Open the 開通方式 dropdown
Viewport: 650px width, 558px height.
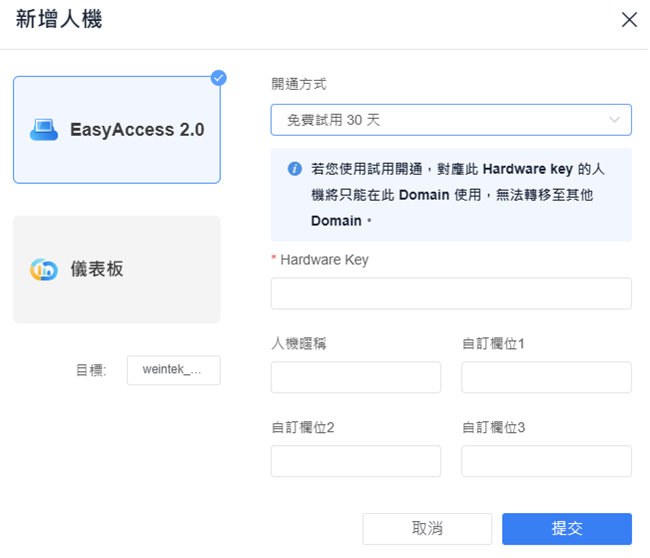coord(451,120)
